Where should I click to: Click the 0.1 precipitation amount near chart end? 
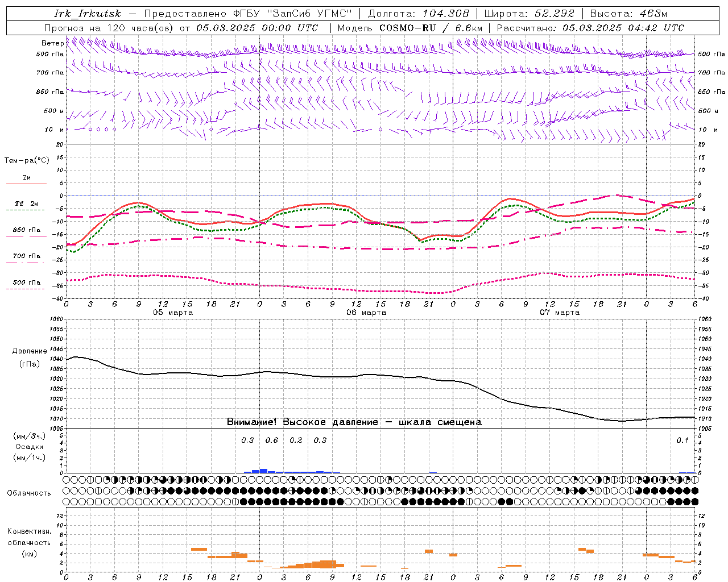[x=682, y=440]
